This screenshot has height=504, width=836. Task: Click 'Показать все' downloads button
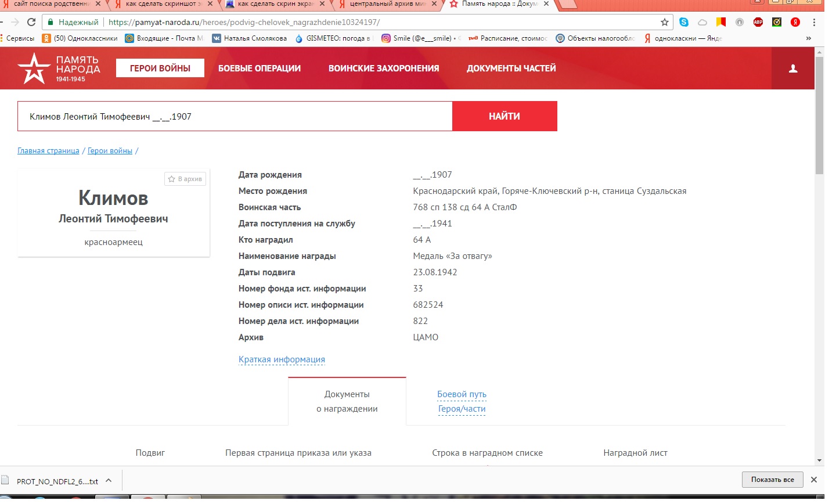[772, 480]
